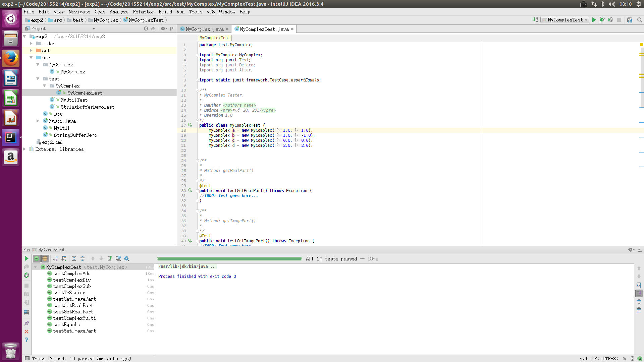Open Project panel settings gear
The image size is (644, 362).
click(x=164, y=29)
